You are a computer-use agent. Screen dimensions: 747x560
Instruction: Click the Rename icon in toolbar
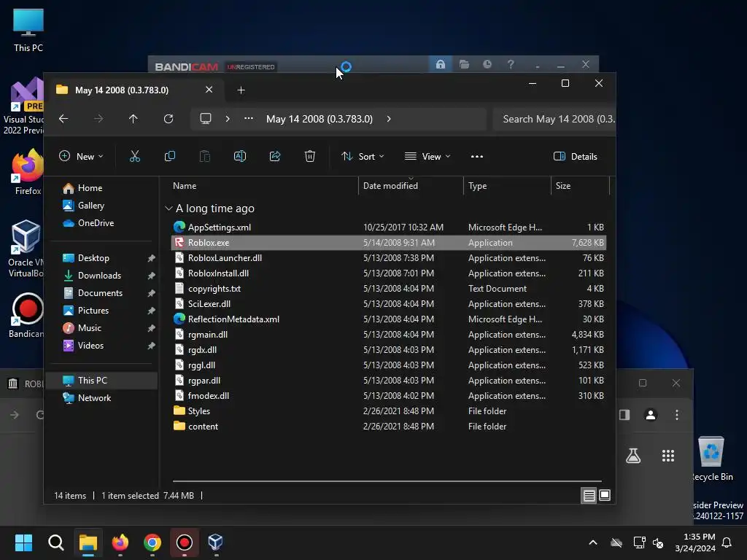(239, 156)
